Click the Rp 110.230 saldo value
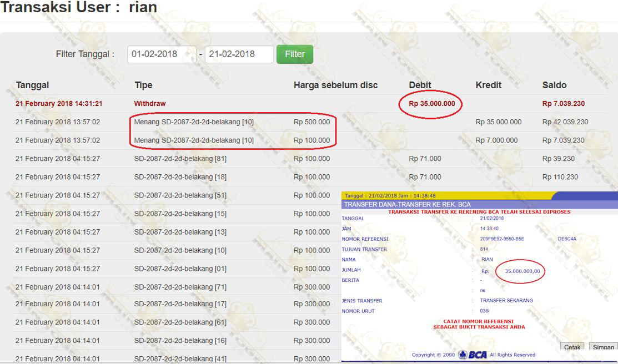The height and width of the screenshot is (364, 618). 560,177
